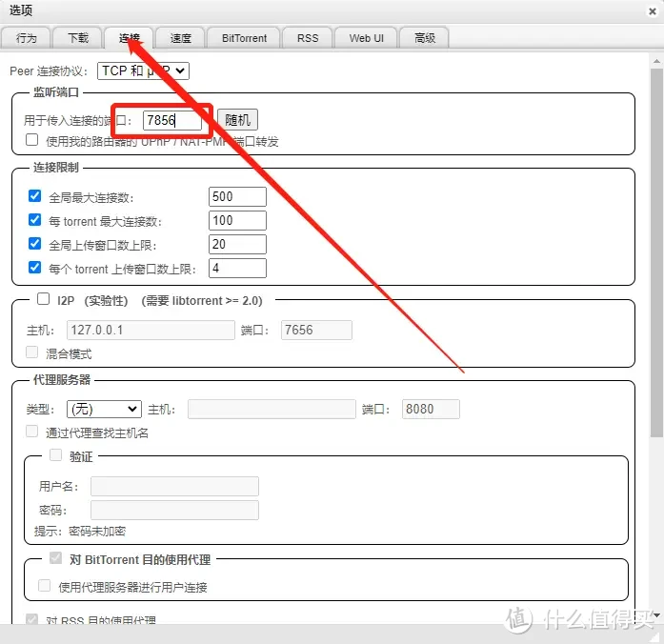The image size is (664, 644).
Task: Select the 速度 tab
Action: coord(180,38)
